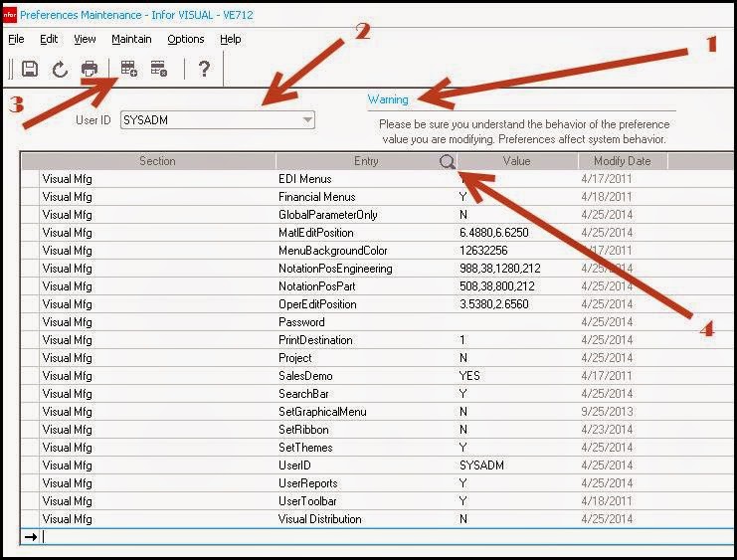Image resolution: width=737 pixels, height=560 pixels.
Task: Select the OperEditPosition entry cell
Action: pos(366,304)
